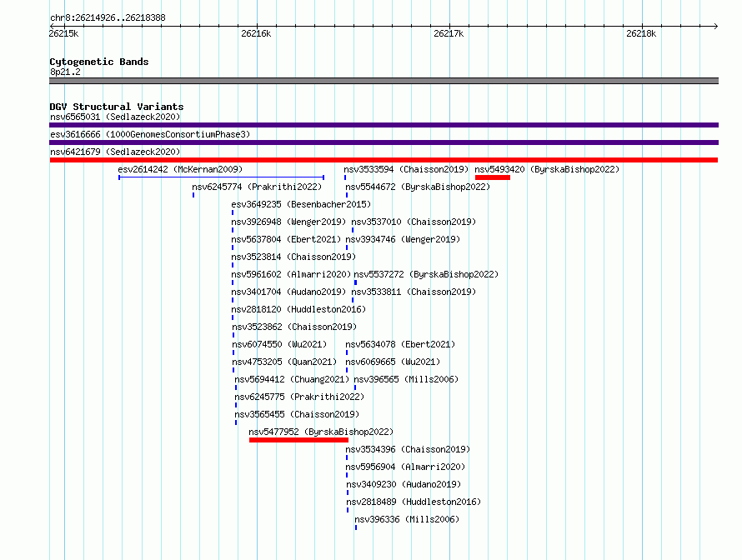The image size is (742, 560).
Task: Click the nsv6074550 (Wu2021) label
Action: pos(279,344)
